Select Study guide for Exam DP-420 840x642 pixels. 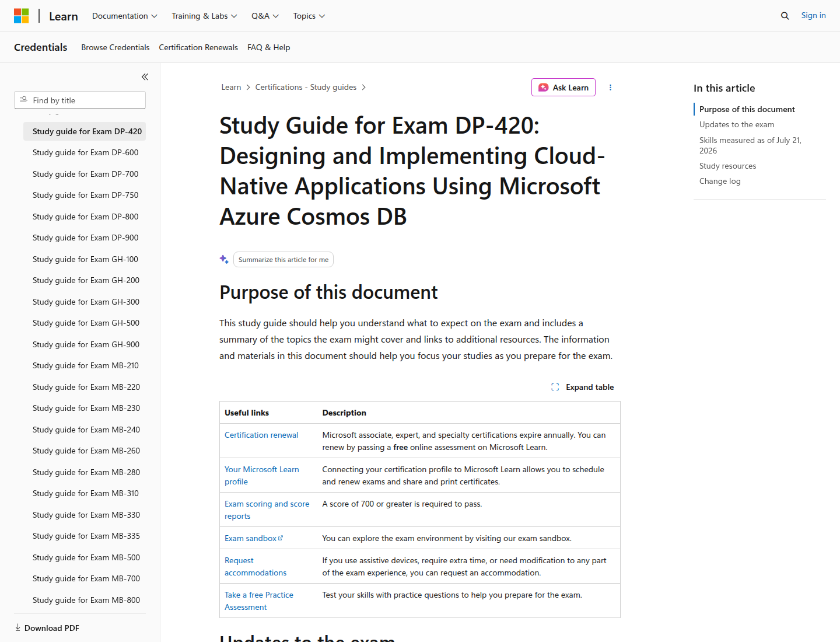click(85, 131)
